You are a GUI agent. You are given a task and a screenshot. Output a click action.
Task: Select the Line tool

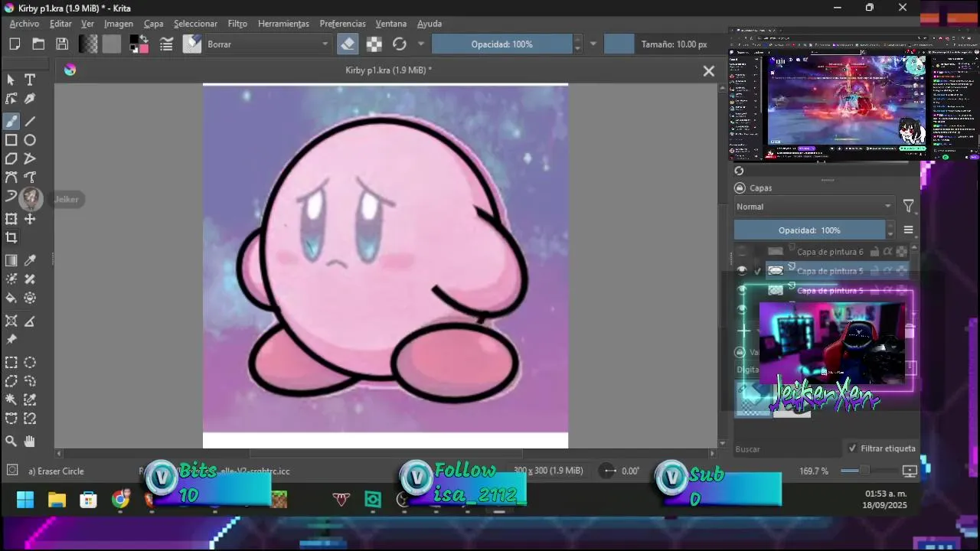[x=30, y=121]
